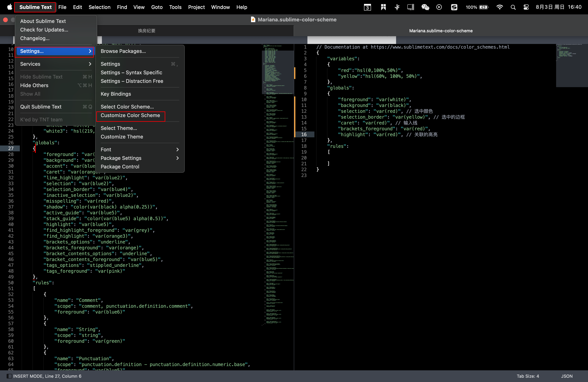Open the Selection menu
This screenshot has height=382, width=588.
coord(99,7)
